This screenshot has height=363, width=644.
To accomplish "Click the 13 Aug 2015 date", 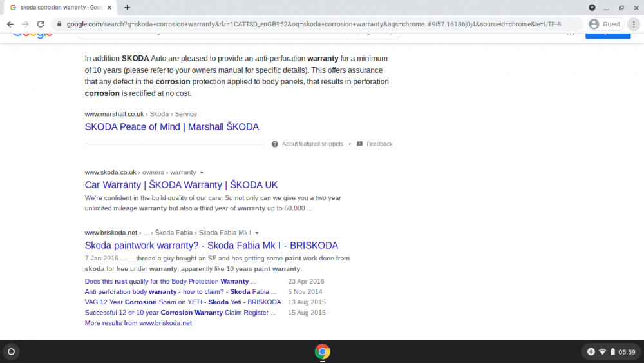I will pos(307,302).
